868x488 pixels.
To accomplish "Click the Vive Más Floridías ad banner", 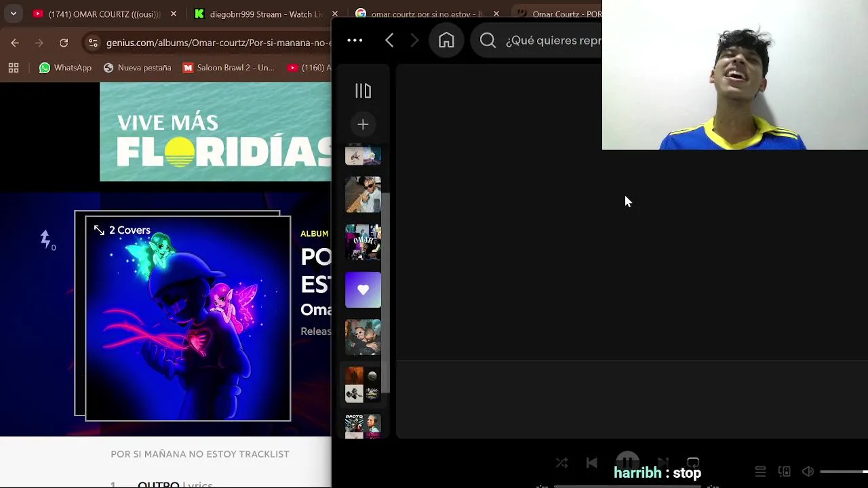I will (x=216, y=132).
